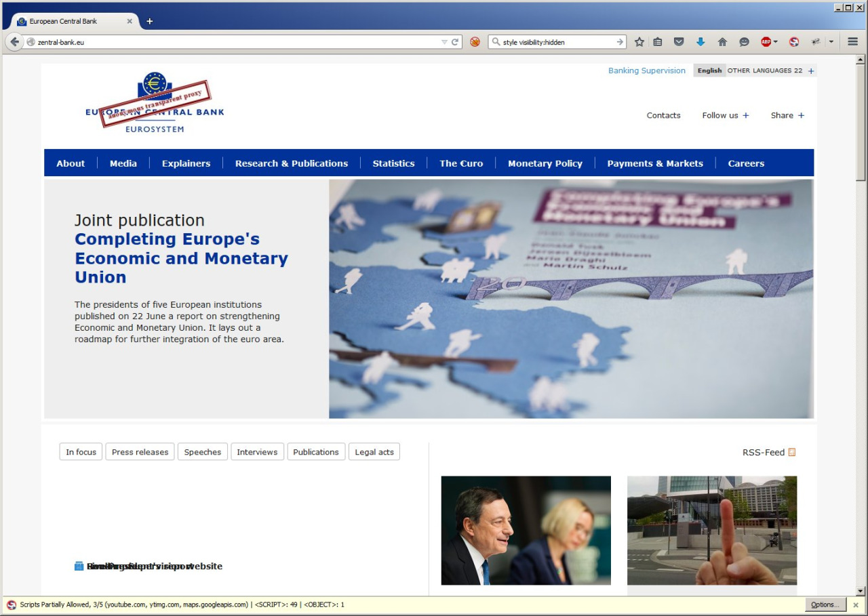Screen dimensions: 868x616
Task: Open the Adblock Plus dropdown arrow
Action: coord(776,42)
